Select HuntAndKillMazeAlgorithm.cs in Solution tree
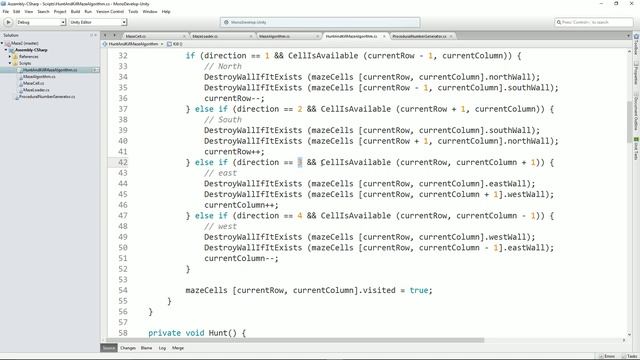The height and width of the screenshot is (360, 640). pyautogui.click(x=49, y=70)
